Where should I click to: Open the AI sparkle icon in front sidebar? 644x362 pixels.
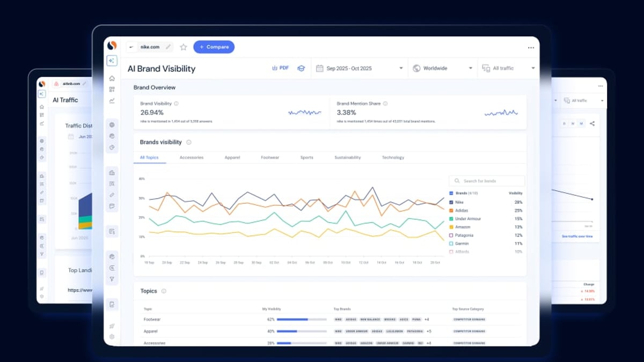pyautogui.click(x=112, y=61)
